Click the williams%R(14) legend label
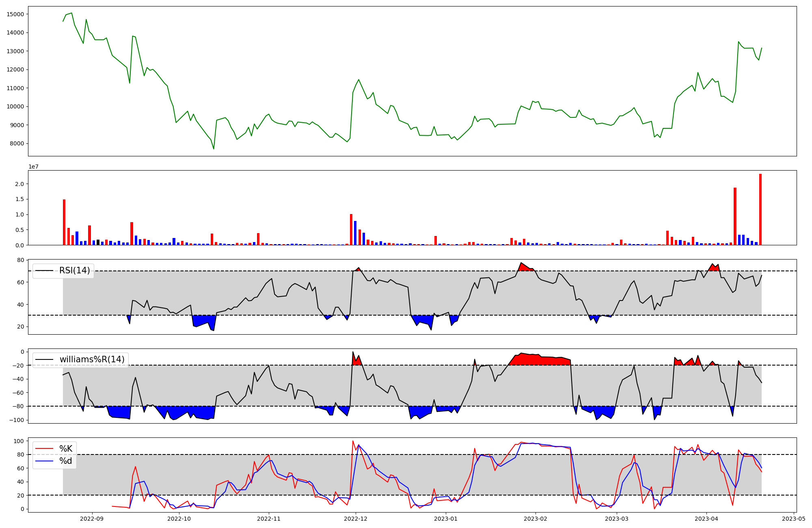The width and height of the screenshot is (812, 528). (x=92, y=359)
